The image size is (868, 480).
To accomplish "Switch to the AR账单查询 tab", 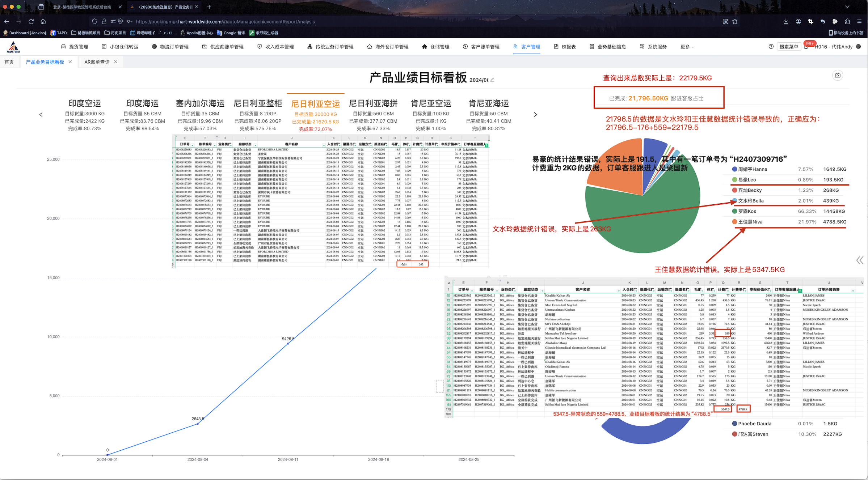I will pyautogui.click(x=97, y=62).
